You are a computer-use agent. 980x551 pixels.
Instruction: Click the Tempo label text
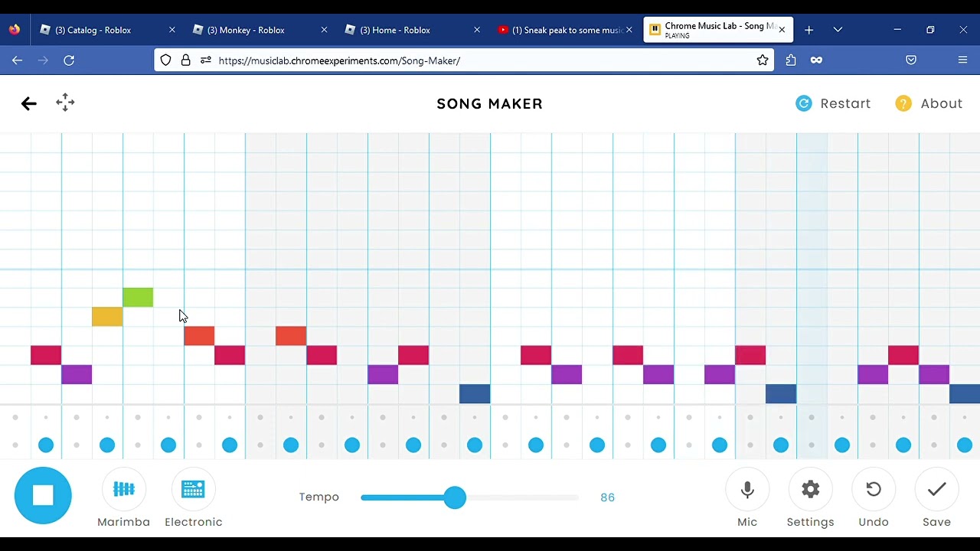click(x=319, y=497)
